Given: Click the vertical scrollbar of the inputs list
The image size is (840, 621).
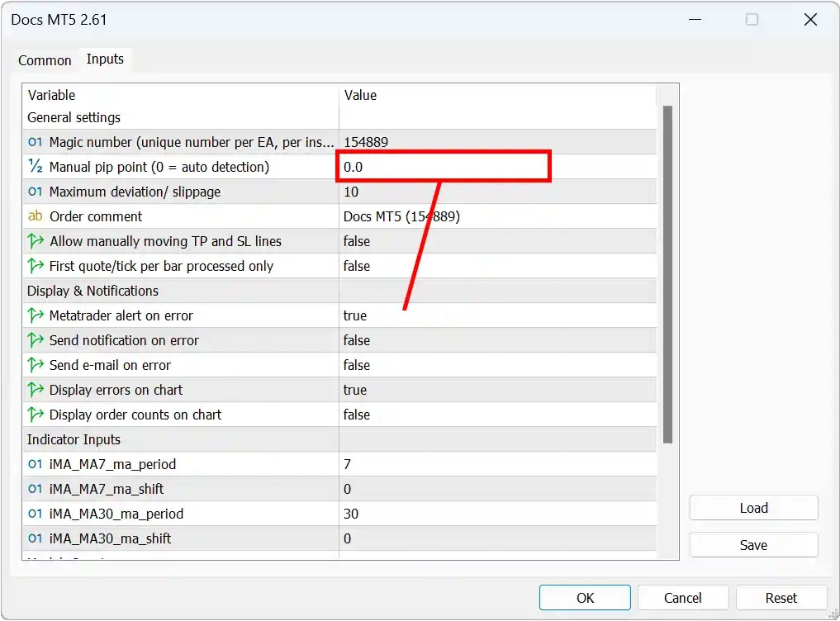Looking at the screenshot, I should (x=667, y=273).
